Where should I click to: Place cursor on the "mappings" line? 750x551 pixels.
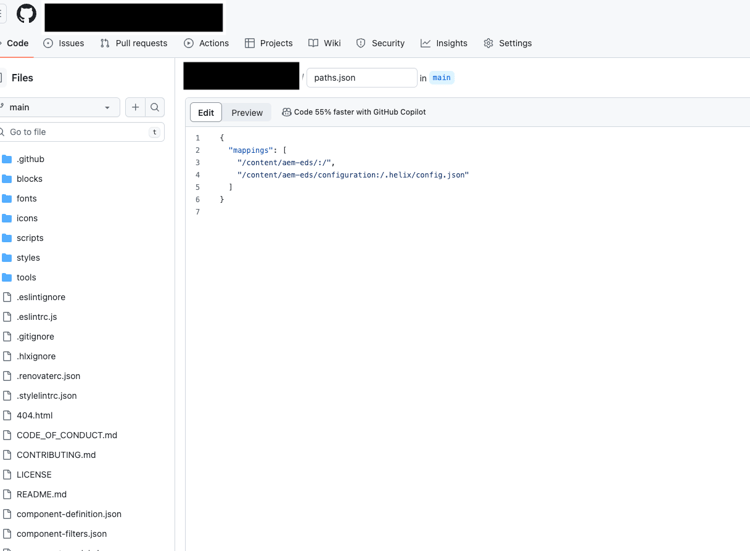[257, 150]
